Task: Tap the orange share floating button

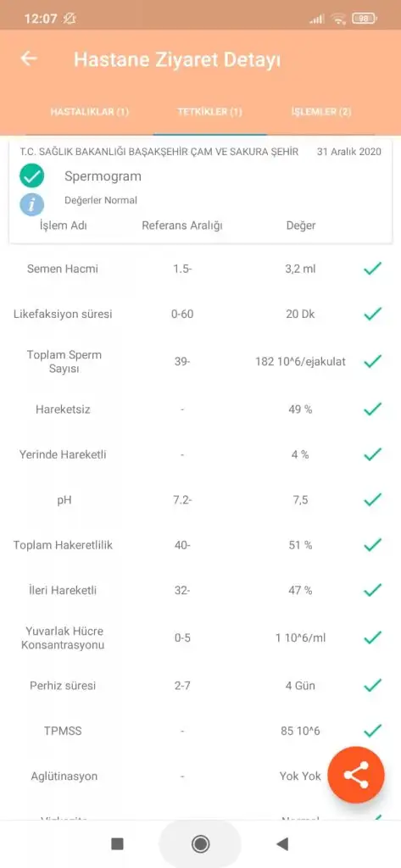Action: click(355, 775)
